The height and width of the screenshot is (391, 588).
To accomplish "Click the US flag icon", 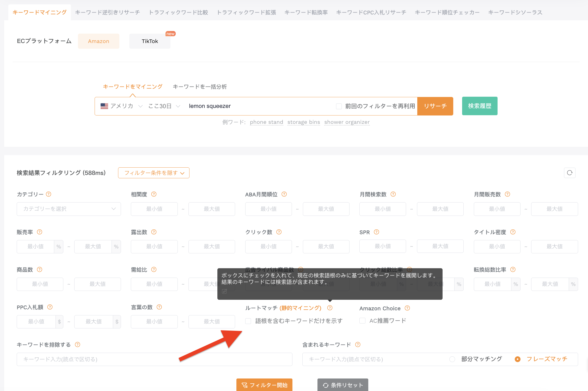I will [104, 106].
